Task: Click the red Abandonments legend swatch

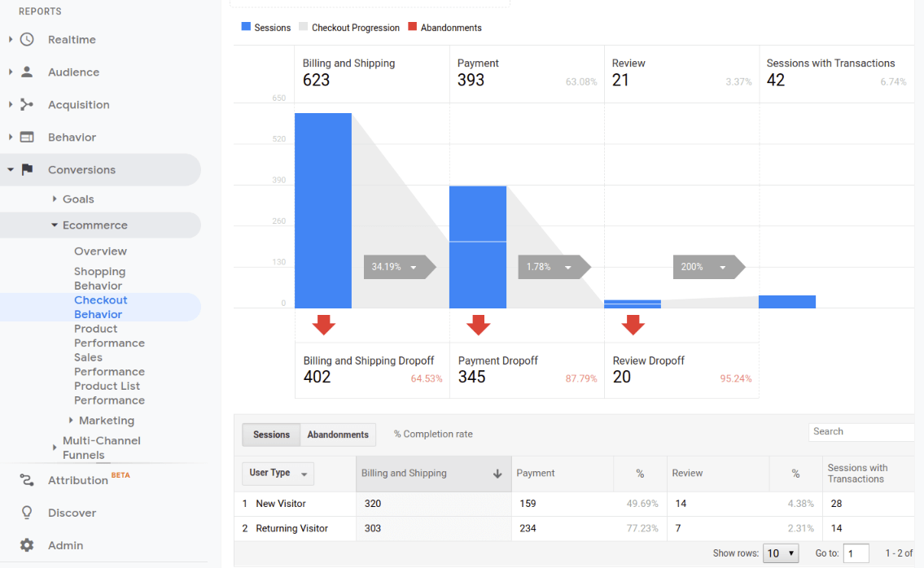Action: 413,27
